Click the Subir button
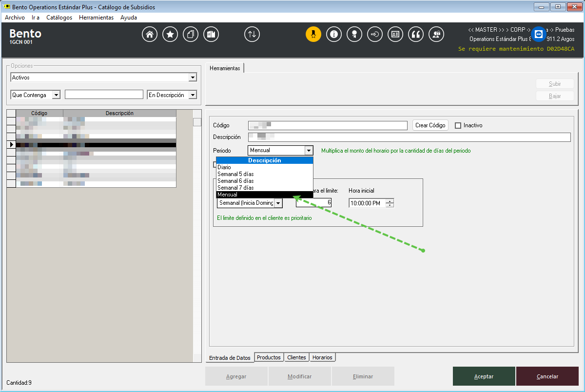The height and width of the screenshot is (392, 585). pyautogui.click(x=555, y=84)
